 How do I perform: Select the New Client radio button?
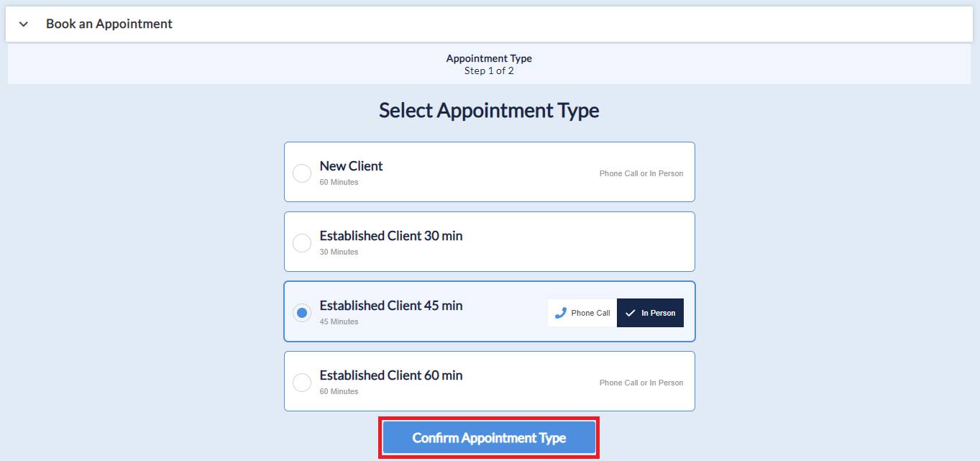[x=302, y=173]
